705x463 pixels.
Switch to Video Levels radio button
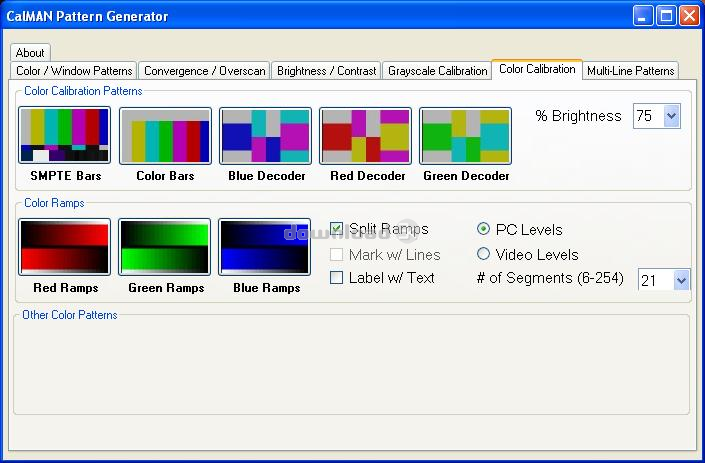(x=483, y=254)
